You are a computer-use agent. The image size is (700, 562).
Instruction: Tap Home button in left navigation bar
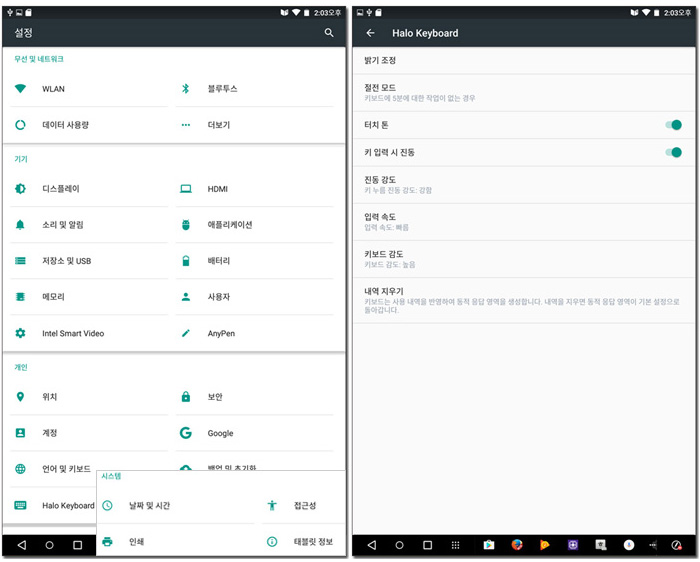[50, 545]
